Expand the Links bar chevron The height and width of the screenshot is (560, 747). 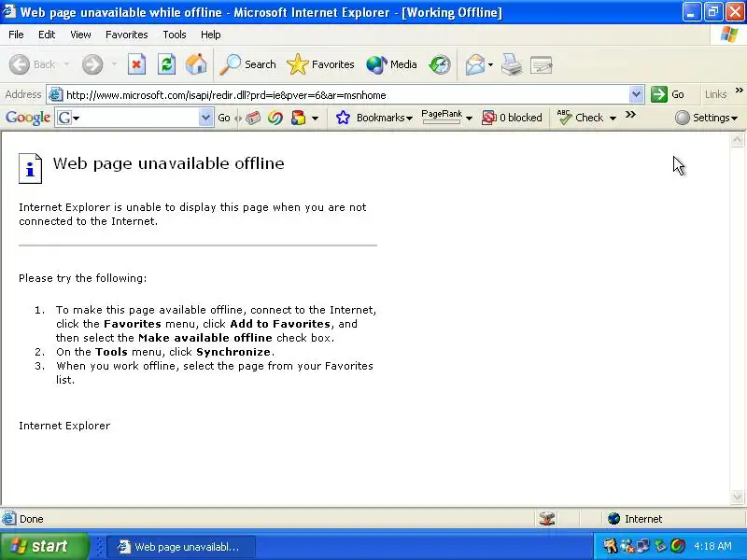point(739,91)
